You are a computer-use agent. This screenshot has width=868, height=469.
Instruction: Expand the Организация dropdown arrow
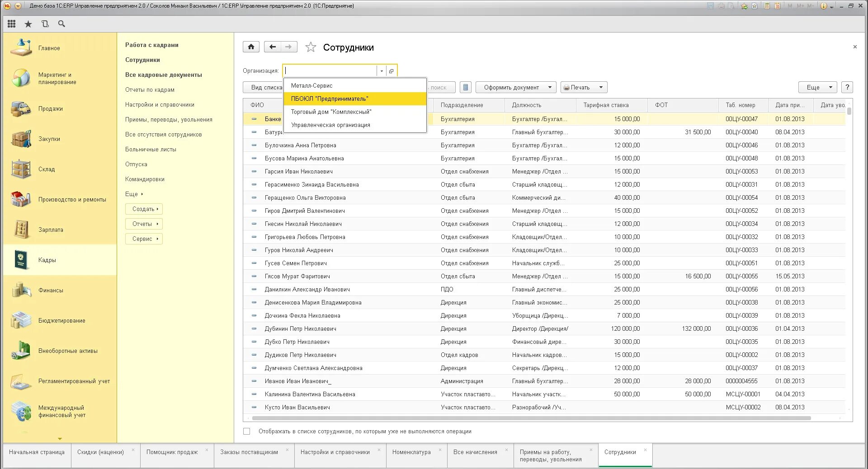point(382,71)
